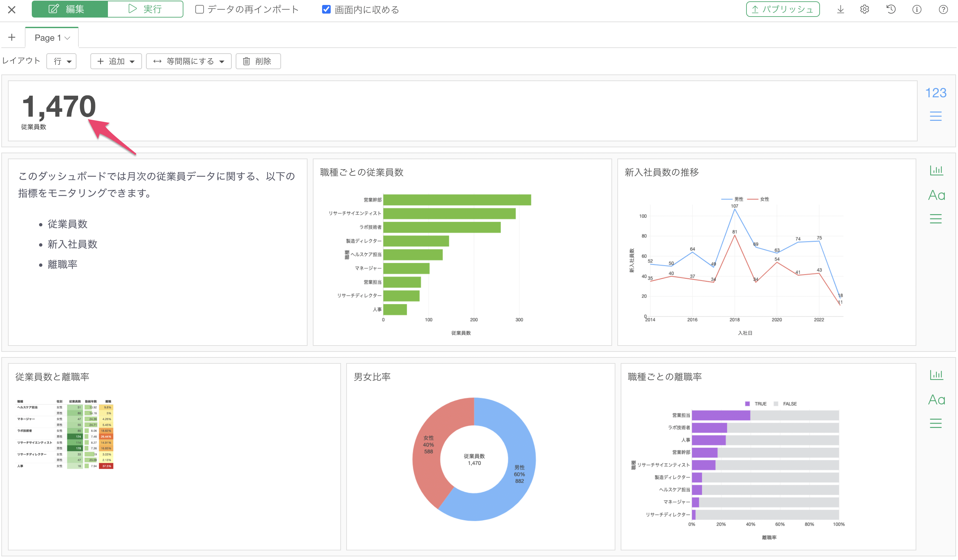Switch to 実行 (run) mode

[x=145, y=9]
